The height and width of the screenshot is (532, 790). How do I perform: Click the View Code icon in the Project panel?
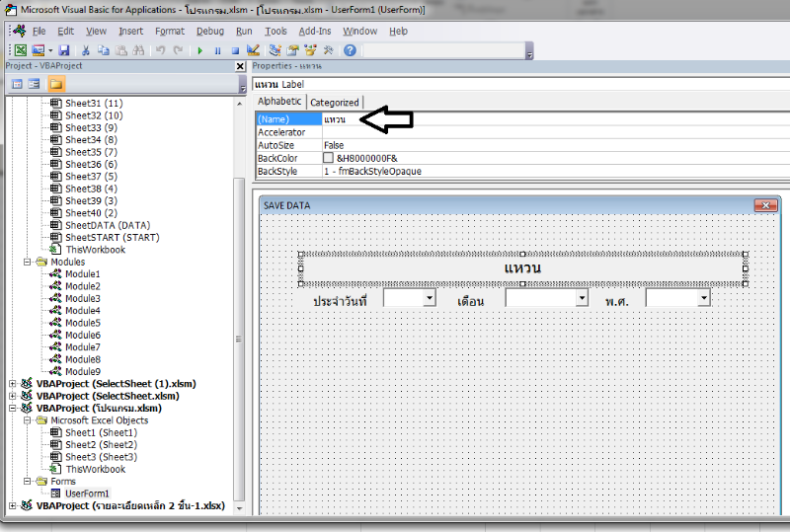(x=18, y=84)
